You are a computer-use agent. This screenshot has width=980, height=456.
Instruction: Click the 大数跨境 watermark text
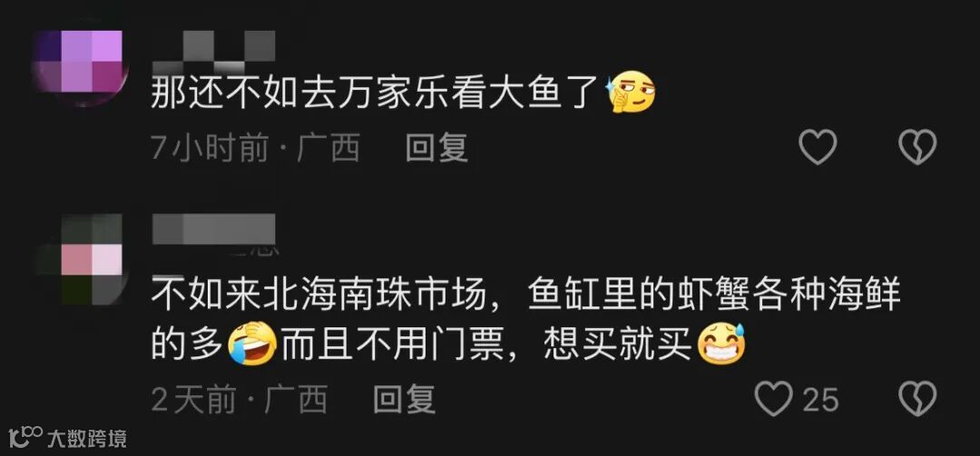click(x=87, y=439)
